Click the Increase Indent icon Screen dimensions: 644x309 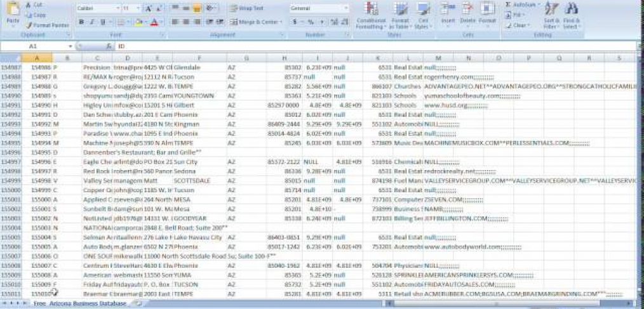pos(220,22)
